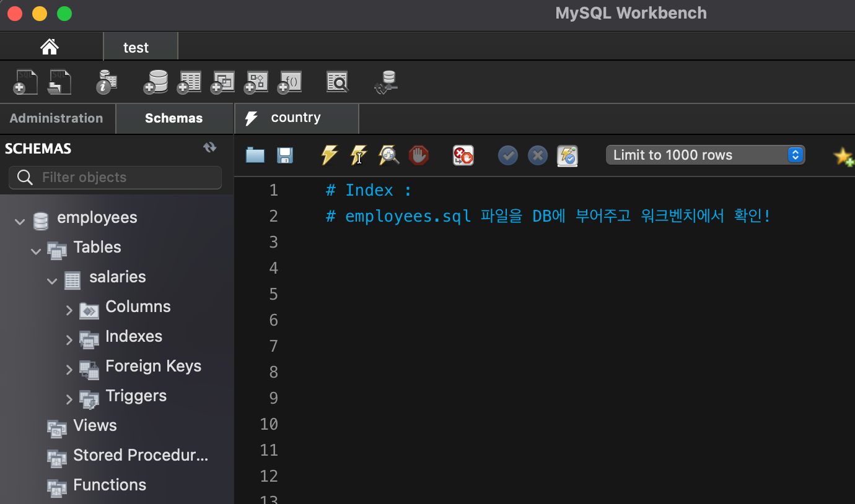Select Columns under salaries

(138, 306)
